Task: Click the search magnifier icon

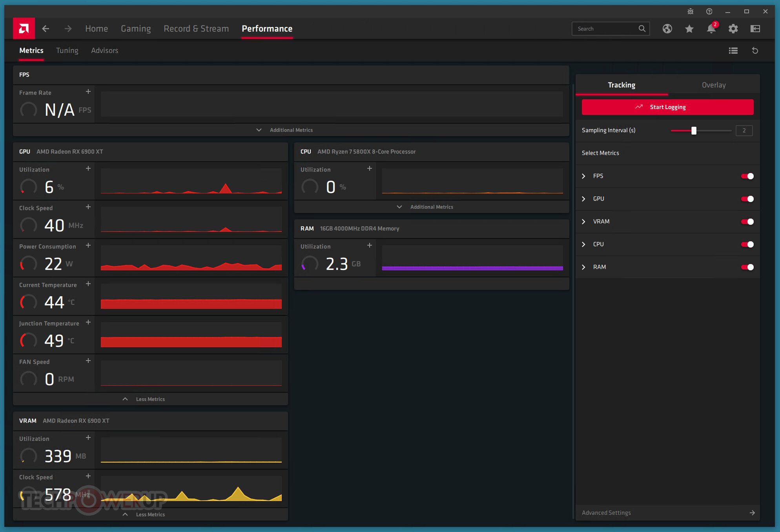Action: click(642, 29)
